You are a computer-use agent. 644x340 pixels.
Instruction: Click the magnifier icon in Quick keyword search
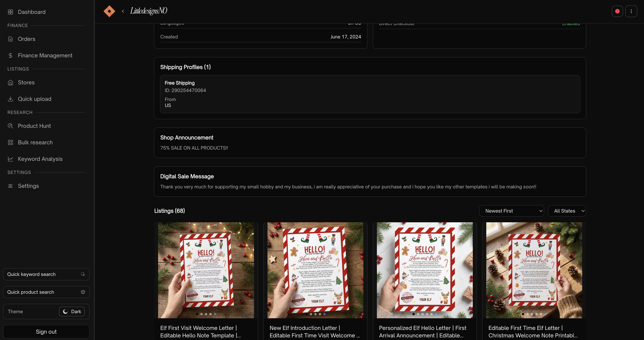click(83, 274)
